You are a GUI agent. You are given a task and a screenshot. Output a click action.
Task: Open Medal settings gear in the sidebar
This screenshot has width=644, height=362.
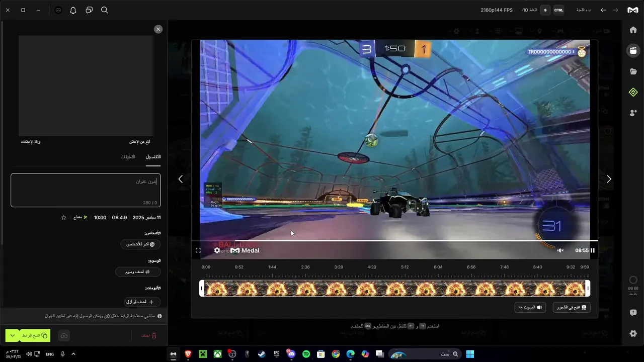[633, 333]
